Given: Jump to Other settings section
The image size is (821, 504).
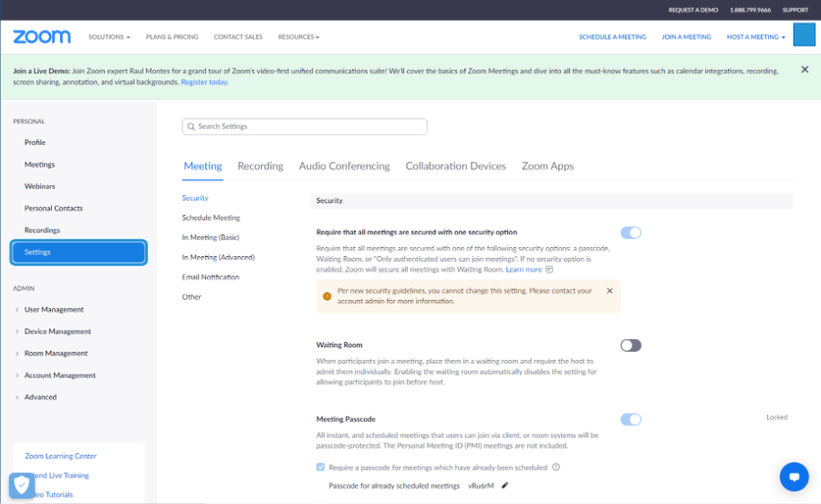Looking at the screenshot, I should (192, 297).
